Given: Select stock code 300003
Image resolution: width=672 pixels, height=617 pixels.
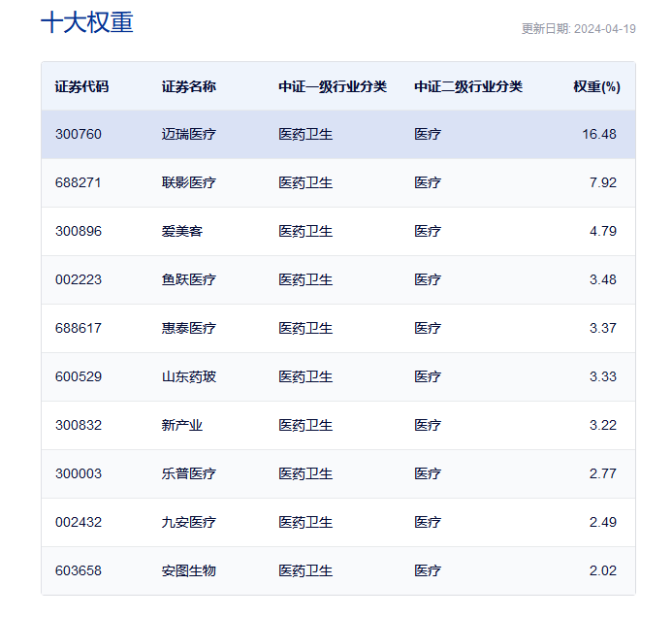Looking at the screenshot, I should coord(79,473).
